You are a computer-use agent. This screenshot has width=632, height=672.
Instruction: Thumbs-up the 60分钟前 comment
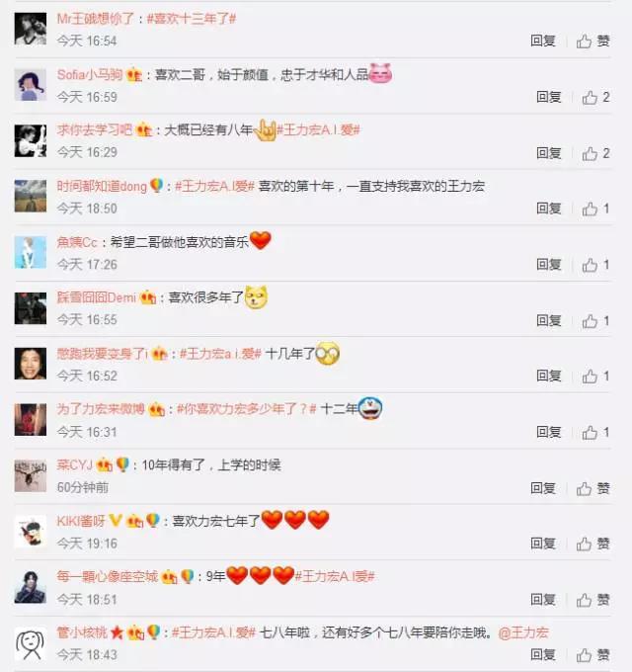click(x=592, y=488)
